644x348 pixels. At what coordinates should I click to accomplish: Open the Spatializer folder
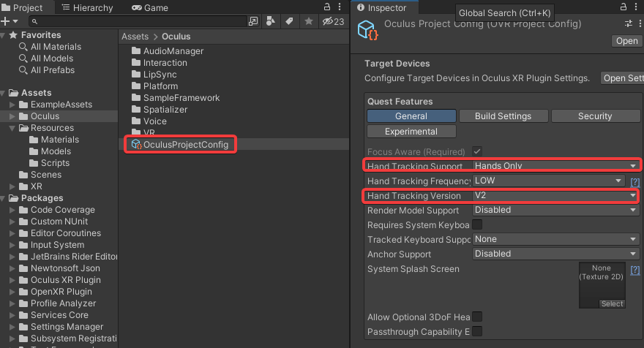[x=160, y=110]
